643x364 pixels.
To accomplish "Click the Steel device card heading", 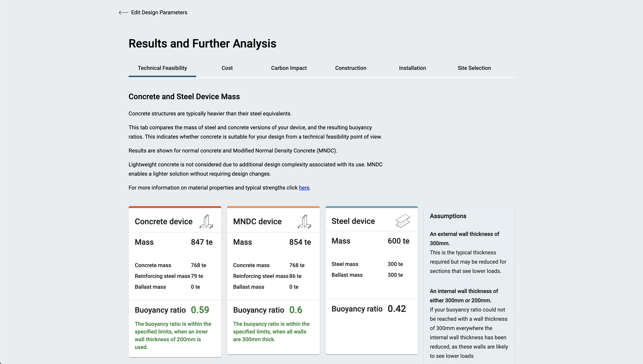I will tap(353, 221).
